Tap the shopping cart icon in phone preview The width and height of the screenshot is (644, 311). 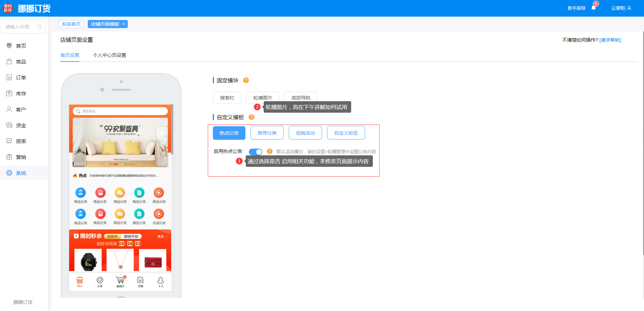(x=120, y=281)
